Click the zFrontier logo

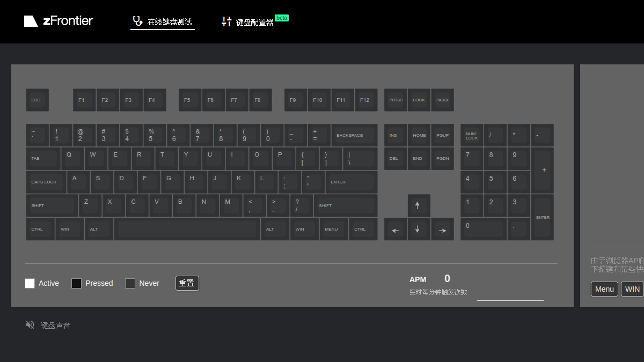tap(58, 21)
